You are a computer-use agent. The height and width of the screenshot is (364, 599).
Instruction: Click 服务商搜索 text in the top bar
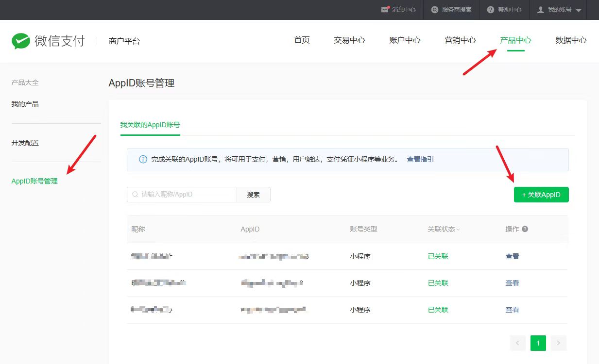tap(457, 10)
